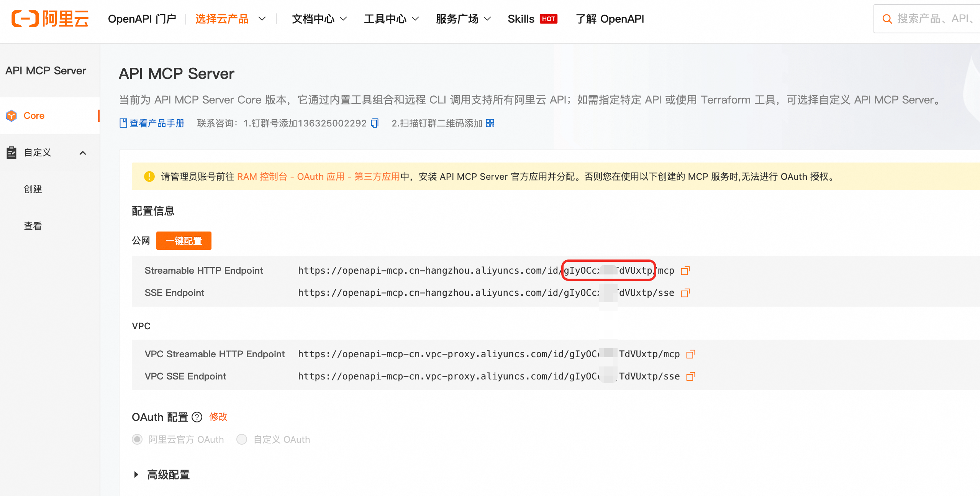Open the Skills menu item
Image resolution: width=980 pixels, height=496 pixels.
point(521,19)
